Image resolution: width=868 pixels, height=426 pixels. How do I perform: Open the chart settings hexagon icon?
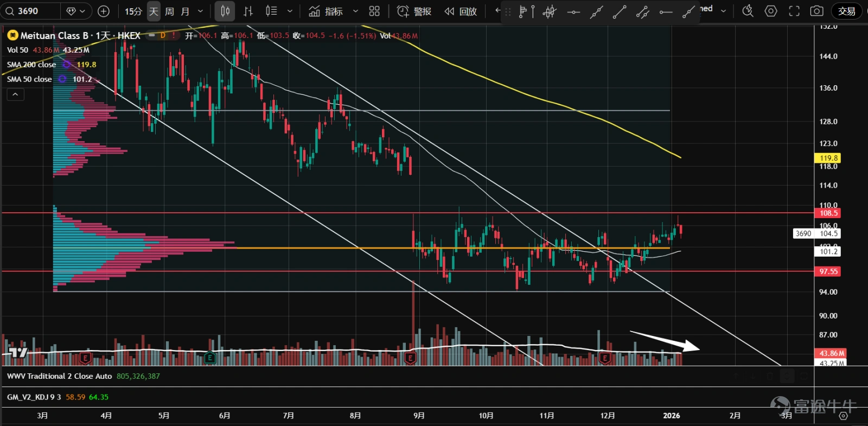(771, 11)
